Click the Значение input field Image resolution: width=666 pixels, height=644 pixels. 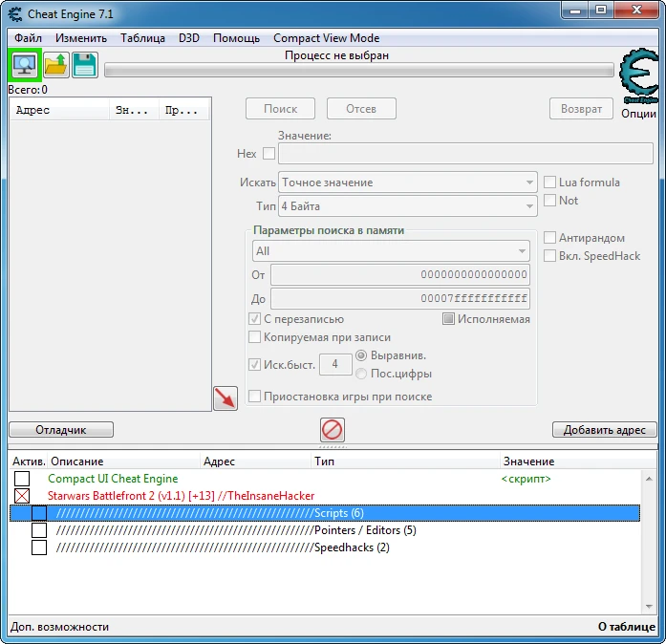click(465, 153)
